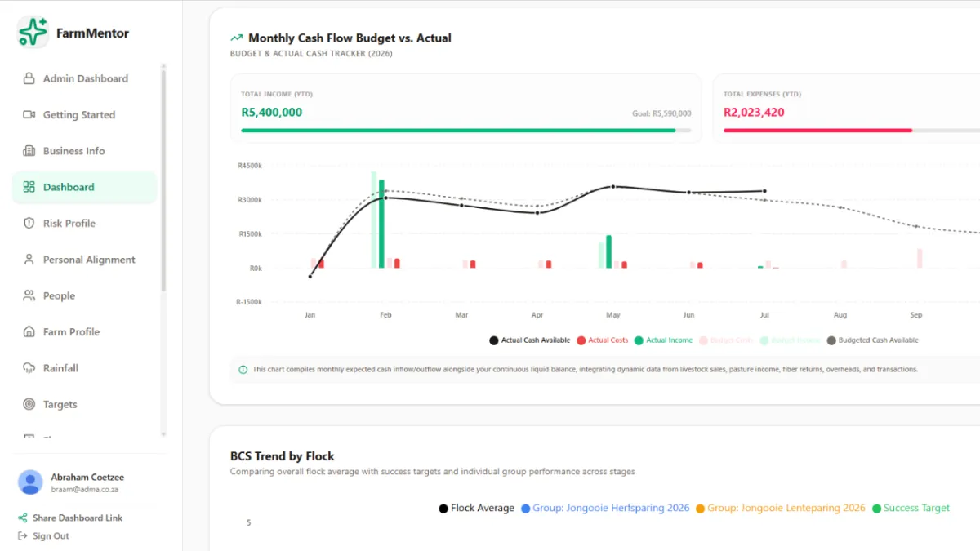The image size is (980, 551).
Task: Click the rain cloud icon beside Rainfall
Action: 29,368
